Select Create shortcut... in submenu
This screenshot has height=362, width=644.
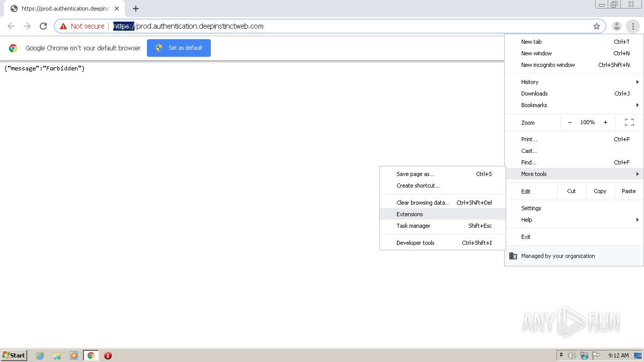click(442, 186)
